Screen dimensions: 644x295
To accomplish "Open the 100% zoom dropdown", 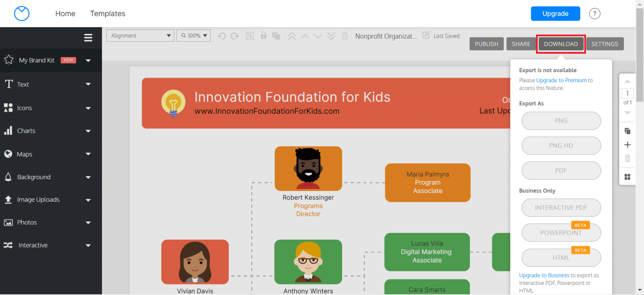I will click(193, 36).
